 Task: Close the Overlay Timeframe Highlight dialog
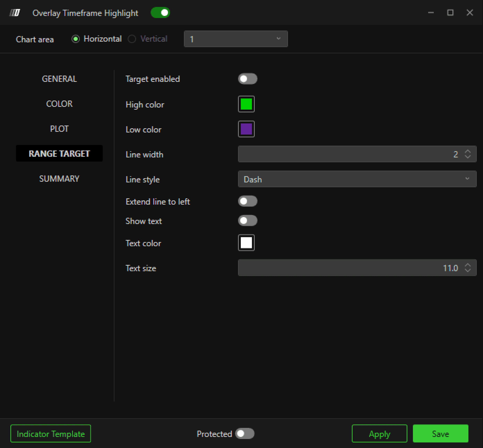pyautogui.click(x=470, y=13)
